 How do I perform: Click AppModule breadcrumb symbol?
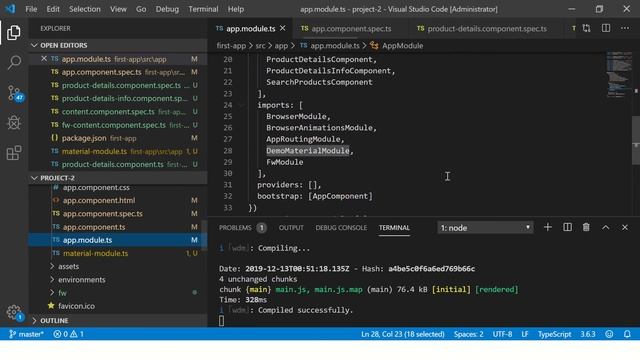coord(397,46)
